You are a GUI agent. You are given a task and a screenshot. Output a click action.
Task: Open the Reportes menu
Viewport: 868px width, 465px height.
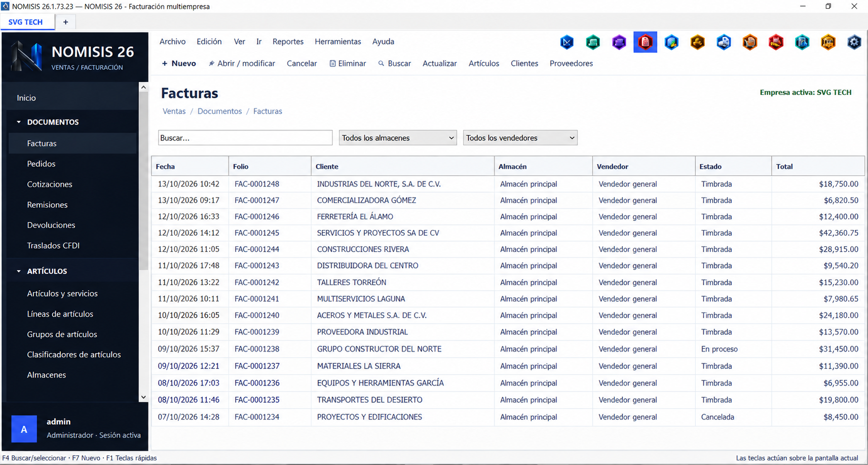coord(288,42)
